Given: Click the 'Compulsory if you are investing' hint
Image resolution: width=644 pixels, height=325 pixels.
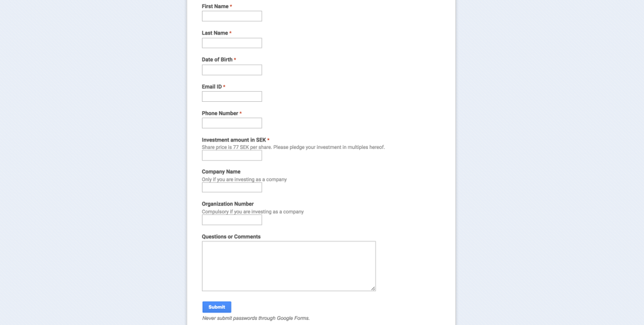Looking at the screenshot, I should (253, 212).
